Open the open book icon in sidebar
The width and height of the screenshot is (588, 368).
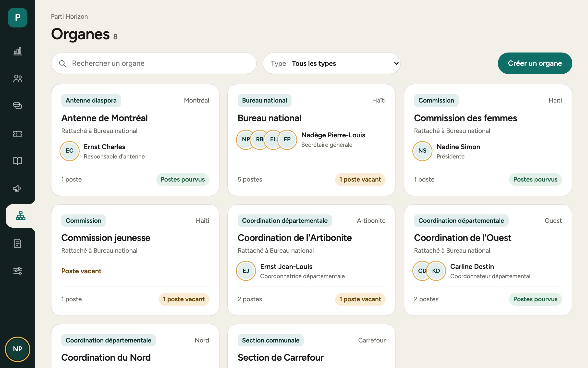(17, 161)
